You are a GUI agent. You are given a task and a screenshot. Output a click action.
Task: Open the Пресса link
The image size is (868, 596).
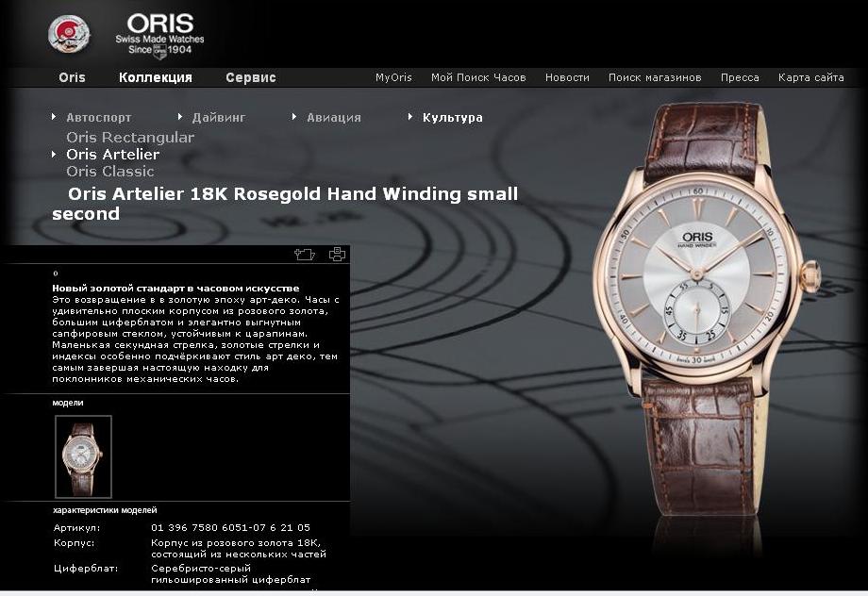pyautogui.click(x=740, y=77)
